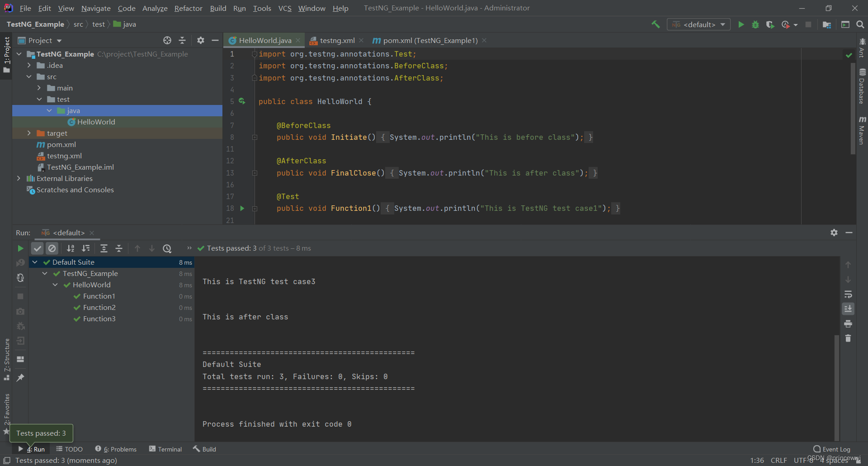Click the editor vertical scrollbar
Image resolution: width=868 pixels, height=466 pixels.
tap(853, 109)
